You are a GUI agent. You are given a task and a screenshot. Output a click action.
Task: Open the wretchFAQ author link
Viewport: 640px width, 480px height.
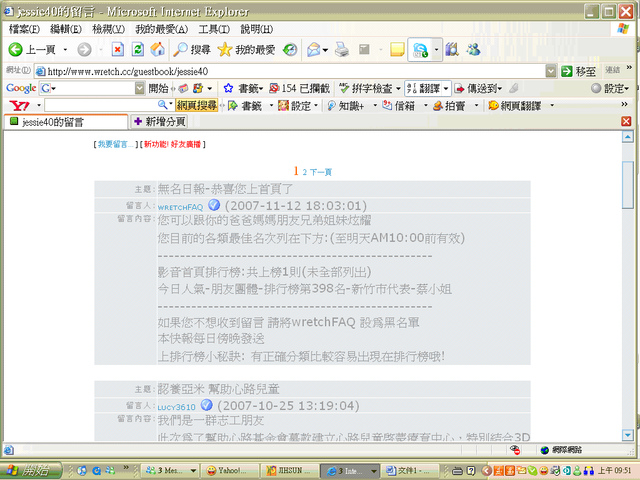(x=180, y=207)
